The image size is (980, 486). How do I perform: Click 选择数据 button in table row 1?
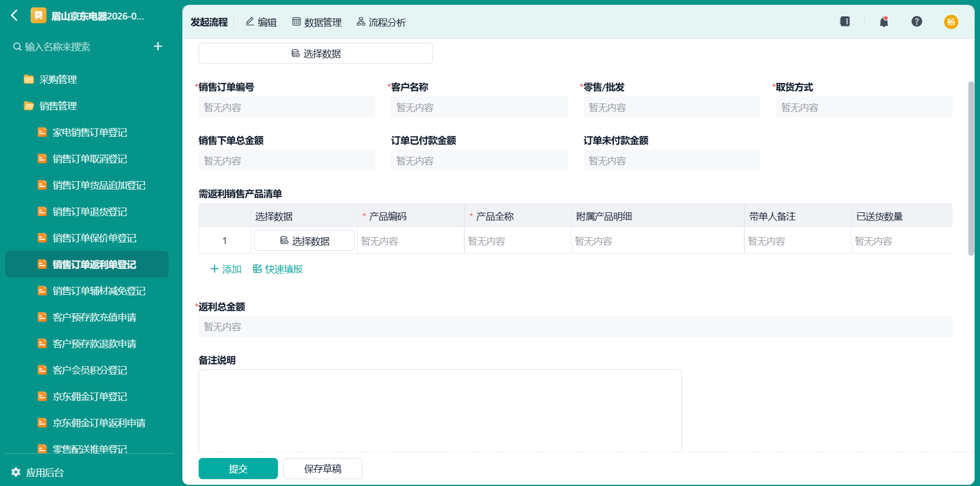[x=304, y=241]
